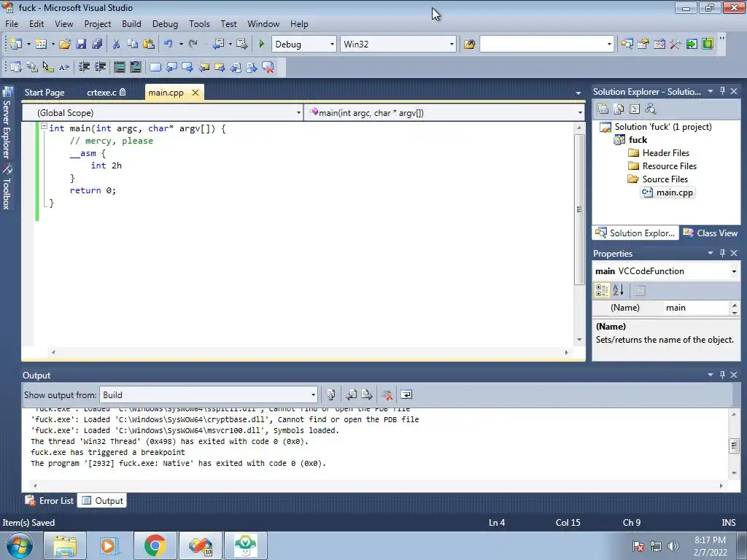The height and width of the screenshot is (560, 747).
Task: Select the Header Files folder
Action: (x=659, y=153)
